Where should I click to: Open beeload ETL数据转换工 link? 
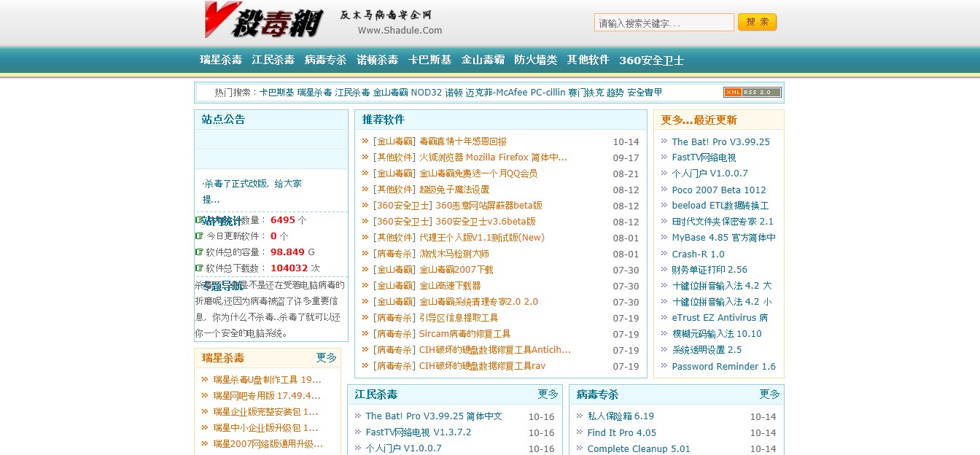(720, 206)
